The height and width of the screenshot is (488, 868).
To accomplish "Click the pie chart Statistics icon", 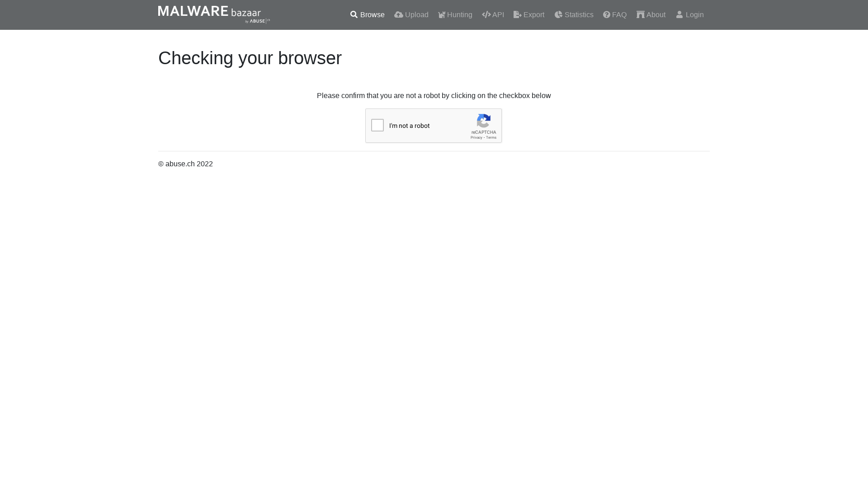I will pyautogui.click(x=558, y=14).
